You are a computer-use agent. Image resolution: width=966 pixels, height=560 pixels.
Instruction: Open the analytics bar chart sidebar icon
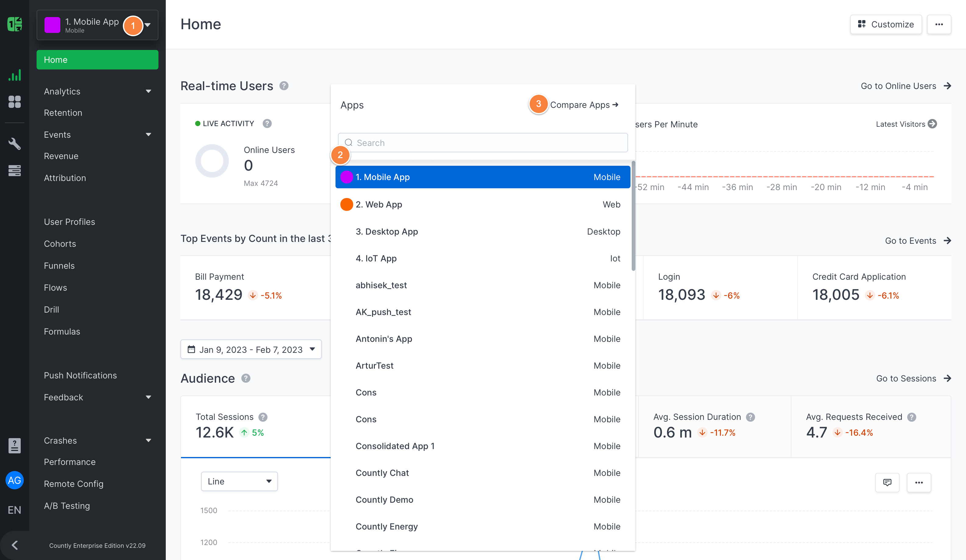pyautogui.click(x=15, y=76)
